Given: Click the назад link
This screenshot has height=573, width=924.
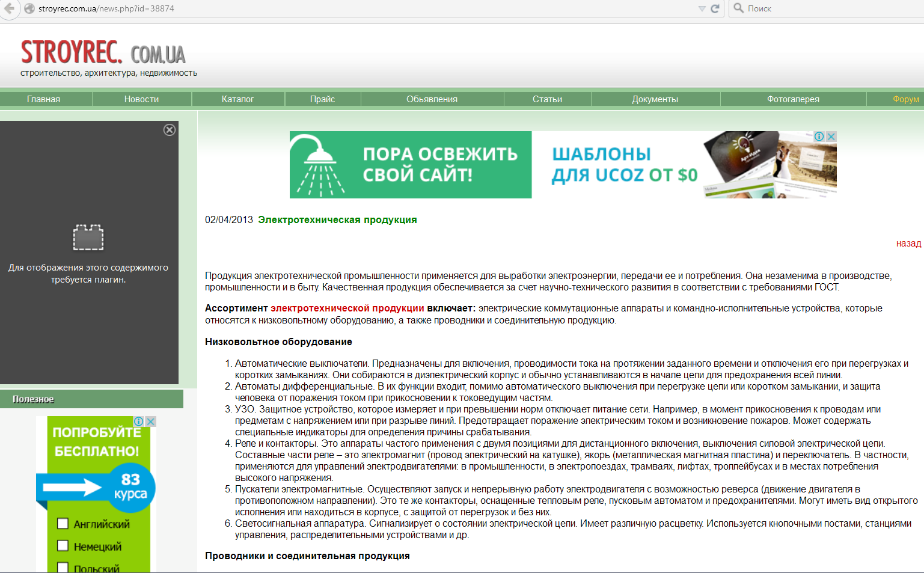Looking at the screenshot, I should pyautogui.click(x=908, y=244).
